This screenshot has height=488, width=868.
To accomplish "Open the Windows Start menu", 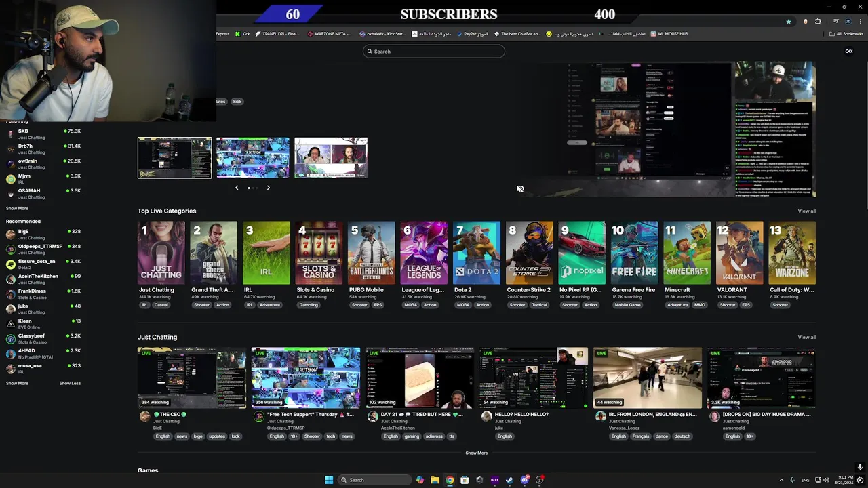I will pos(329,480).
